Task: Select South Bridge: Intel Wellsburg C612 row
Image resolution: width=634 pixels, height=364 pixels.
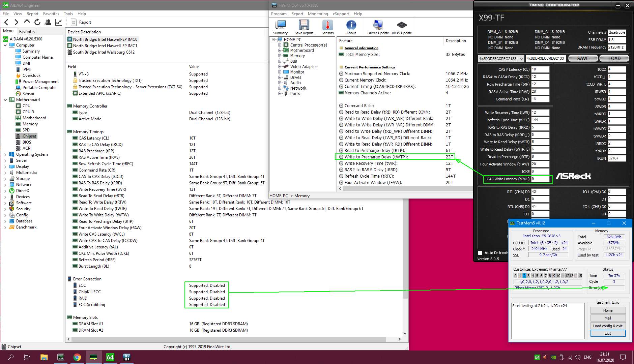Action: 101,52
